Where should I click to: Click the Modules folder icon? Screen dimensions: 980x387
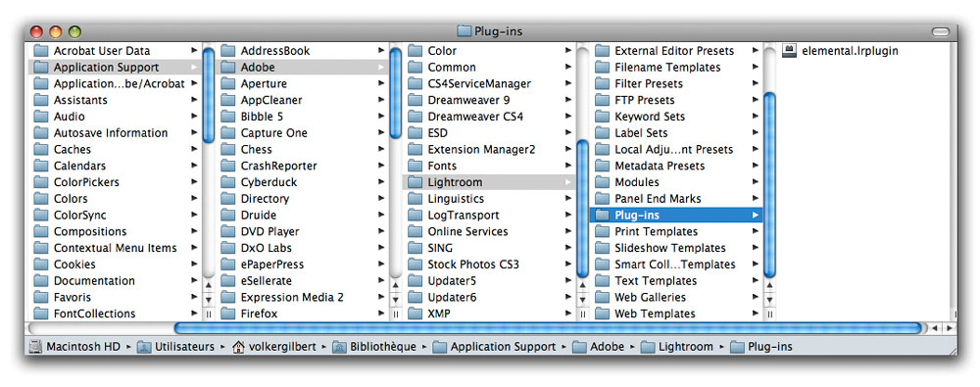(602, 182)
